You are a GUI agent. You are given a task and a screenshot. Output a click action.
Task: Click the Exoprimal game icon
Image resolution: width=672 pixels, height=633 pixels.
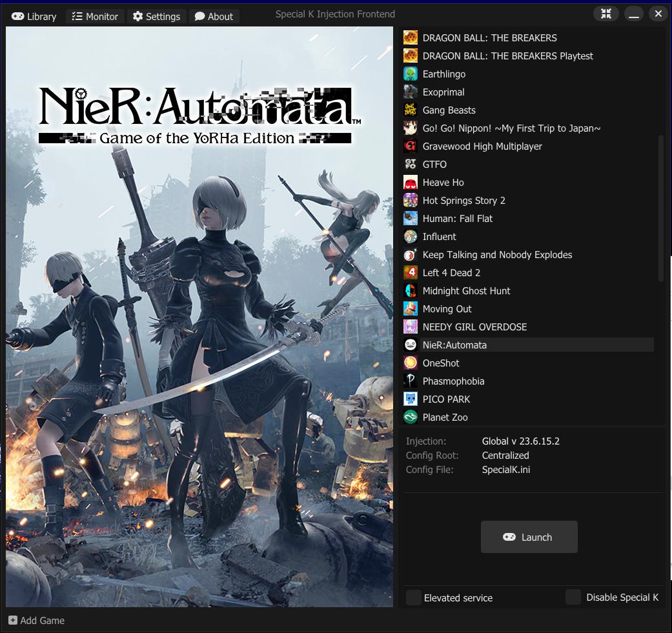[410, 92]
